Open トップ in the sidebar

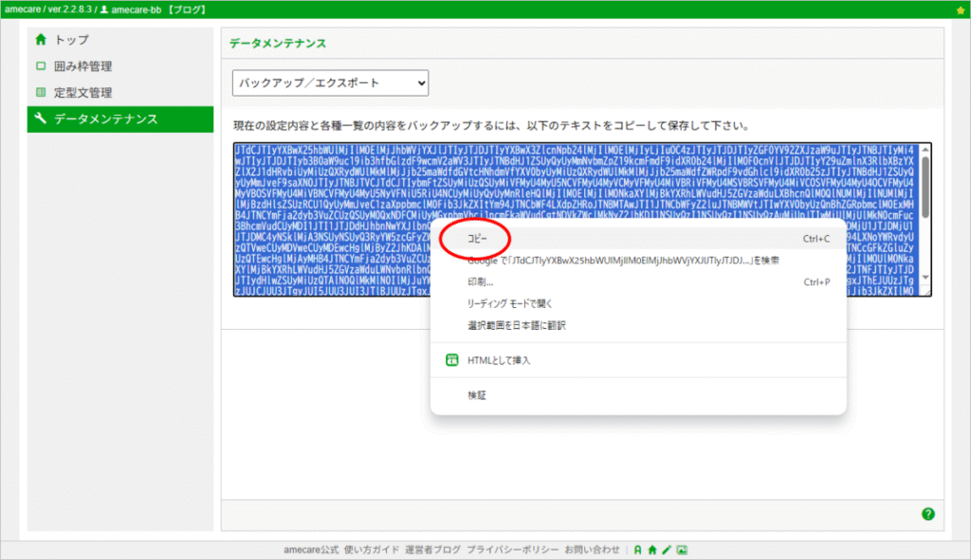(x=71, y=40)
